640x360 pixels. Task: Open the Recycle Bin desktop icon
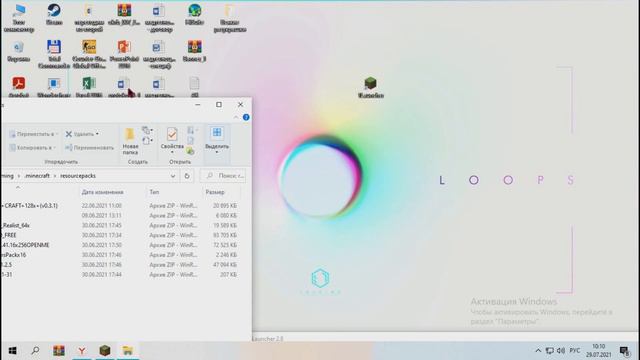tap(18, 51)
